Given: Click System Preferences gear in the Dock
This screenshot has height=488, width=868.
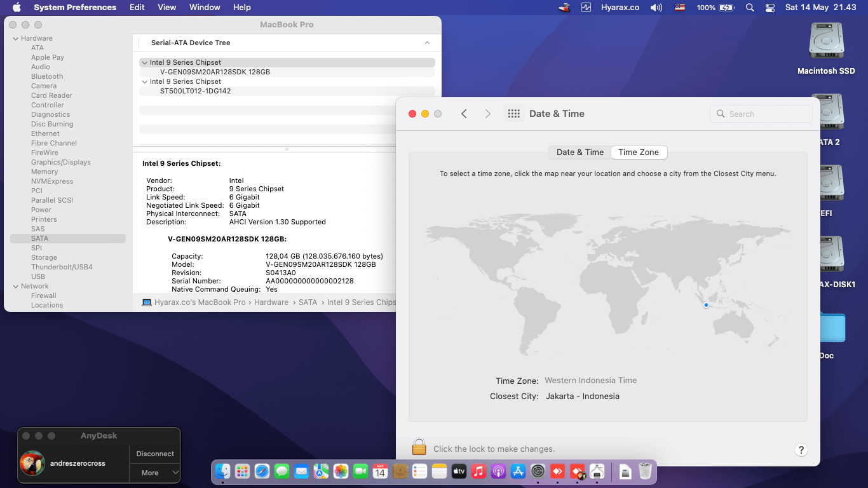Looking at the screenshot, I should coord(538,471).
